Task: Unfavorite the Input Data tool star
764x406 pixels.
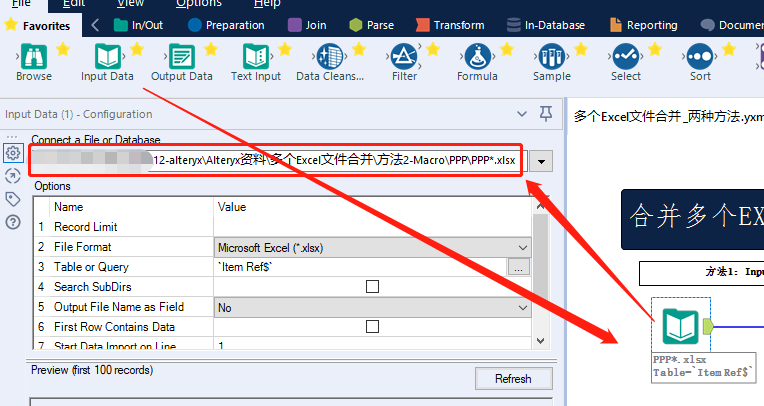Action: (x=137, y=49)
